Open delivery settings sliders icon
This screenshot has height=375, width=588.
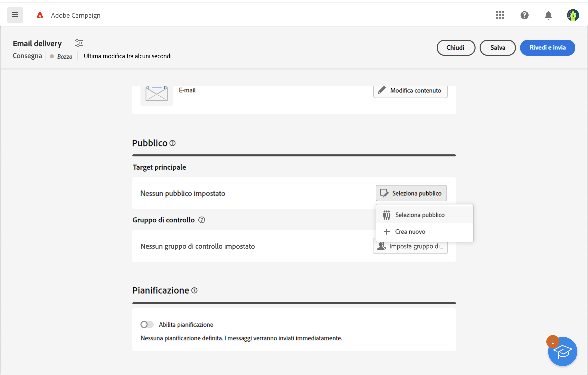point(79,43)
